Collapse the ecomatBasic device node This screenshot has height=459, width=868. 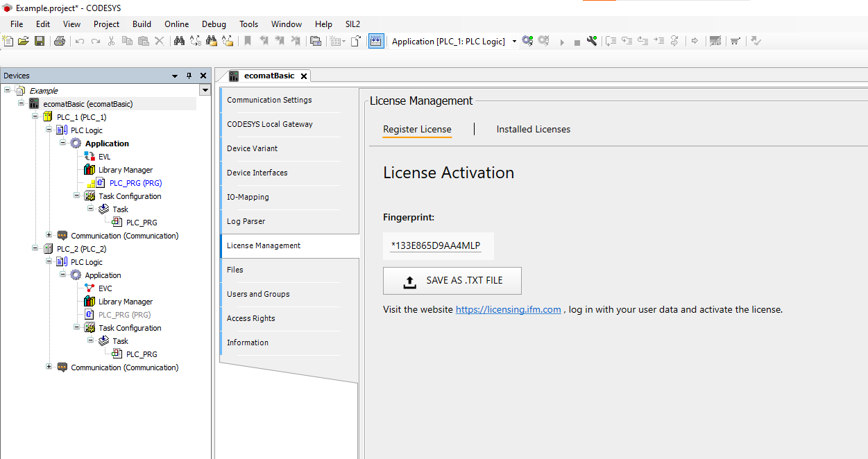[21, 103]
